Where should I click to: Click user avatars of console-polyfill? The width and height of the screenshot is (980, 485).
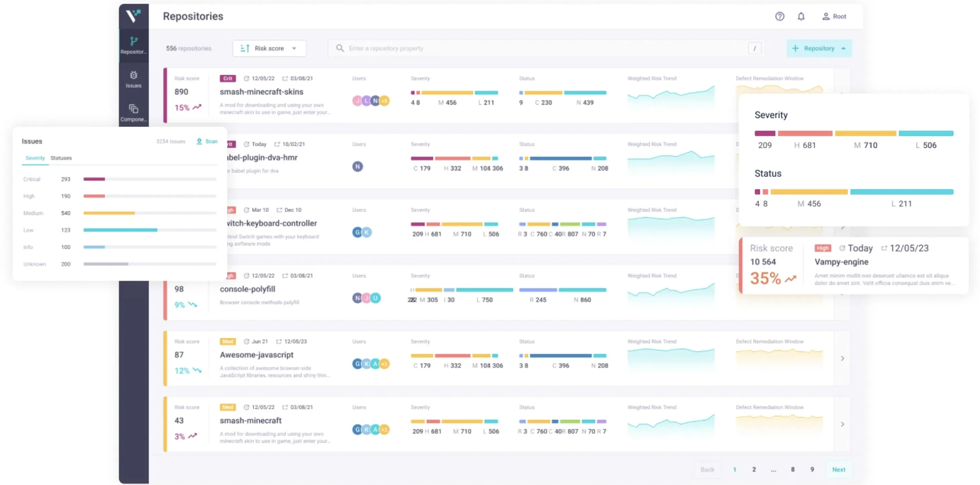click(366, 298)
